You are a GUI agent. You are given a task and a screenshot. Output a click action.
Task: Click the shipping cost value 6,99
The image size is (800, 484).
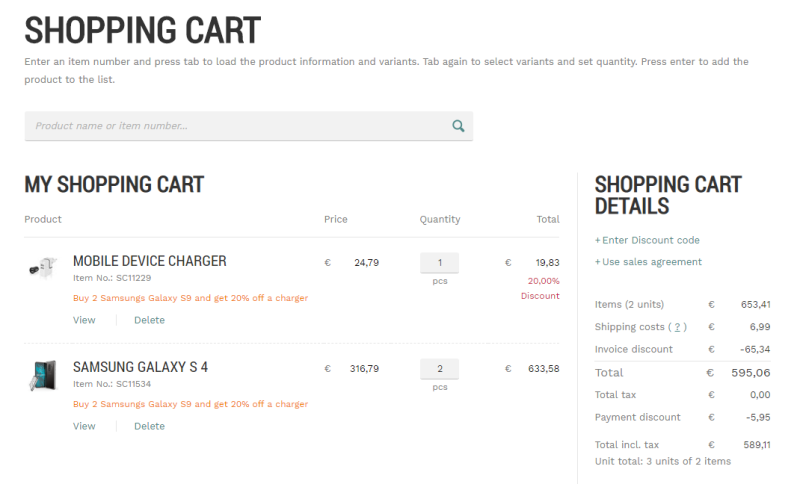click(760, 327)
